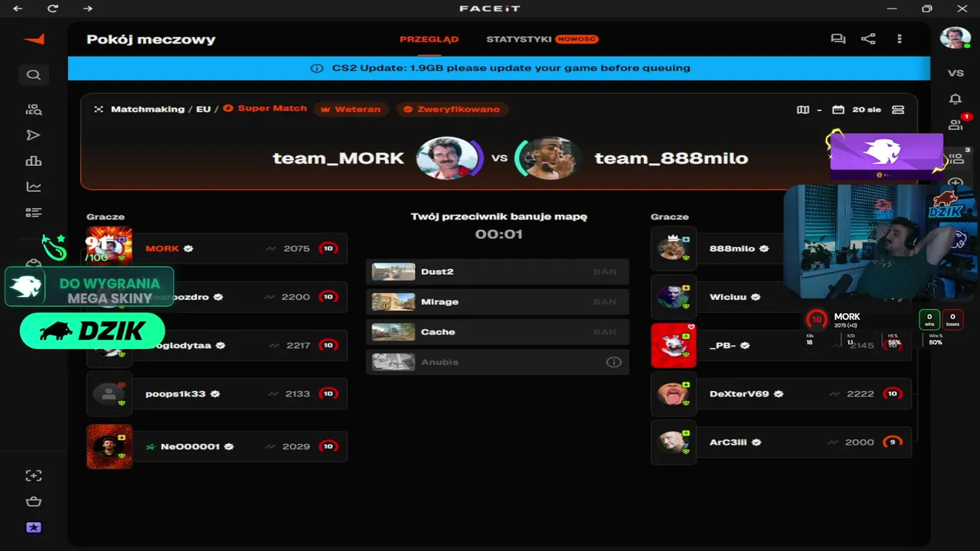
Task: Select the Dust2 map thumbnail
Action: coord(394,272)
